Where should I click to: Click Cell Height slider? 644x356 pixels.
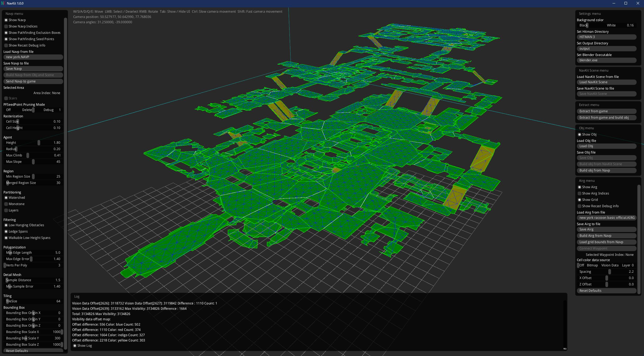pyautogui.click(x=33, y=128)
